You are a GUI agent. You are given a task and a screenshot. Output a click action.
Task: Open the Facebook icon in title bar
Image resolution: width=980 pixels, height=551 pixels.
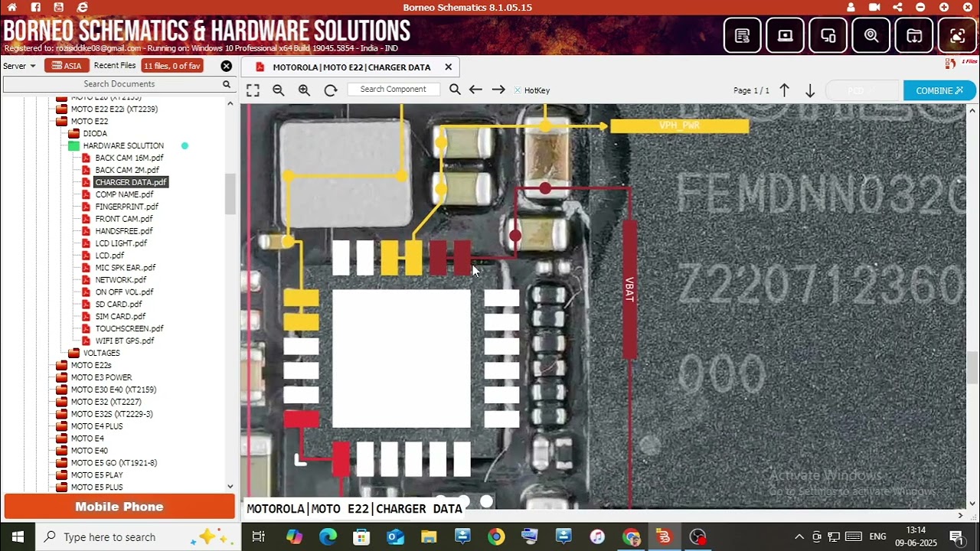[x=35, y=7]
